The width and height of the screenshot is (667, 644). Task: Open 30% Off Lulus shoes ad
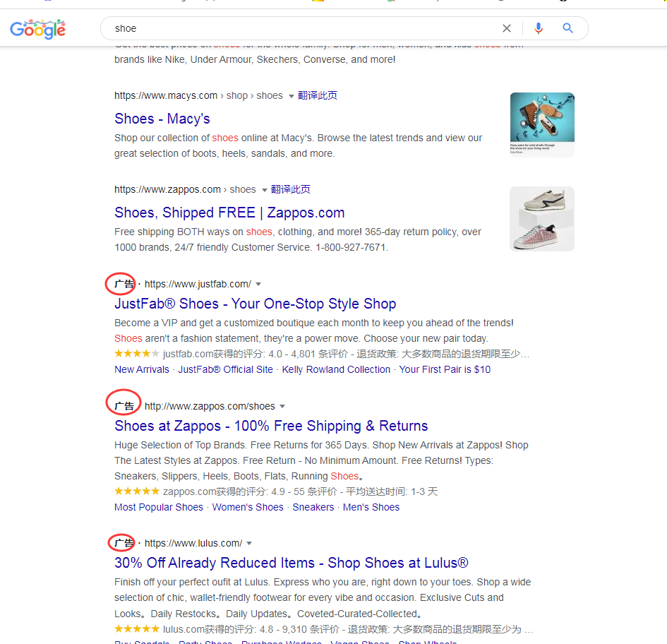point(292,563)
